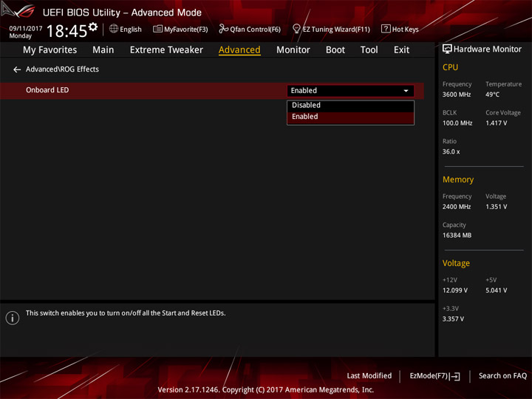
Task: Click Last Modified at the bottom
Action: click(369, 376)
